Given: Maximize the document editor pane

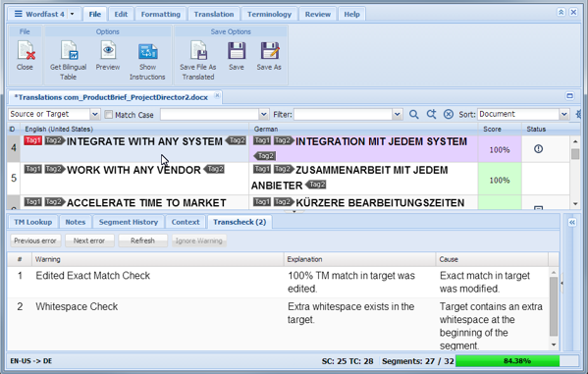Looking at the screenshot, I should [569, 95].
